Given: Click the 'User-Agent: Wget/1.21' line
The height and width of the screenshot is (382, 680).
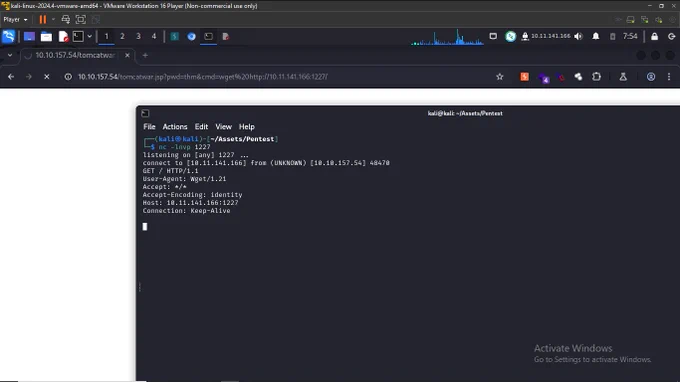Looking at the screenshot, I should 184,179.
